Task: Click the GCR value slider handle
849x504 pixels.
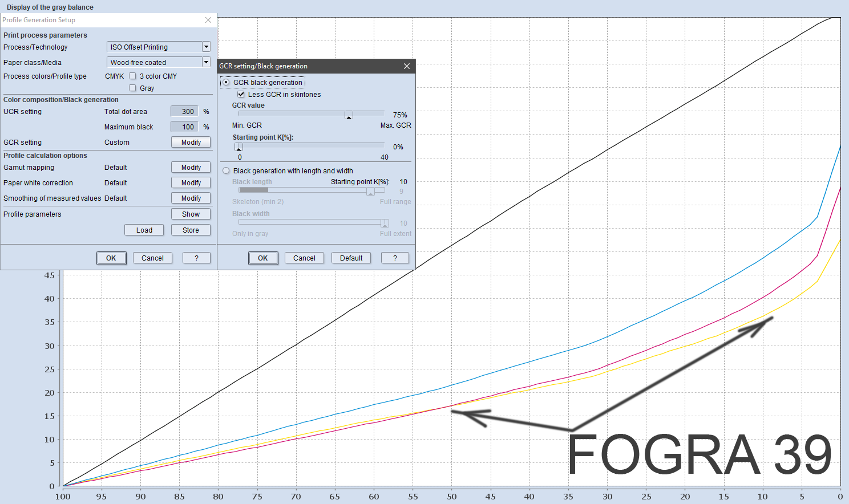Action: [x=349, y=115]
